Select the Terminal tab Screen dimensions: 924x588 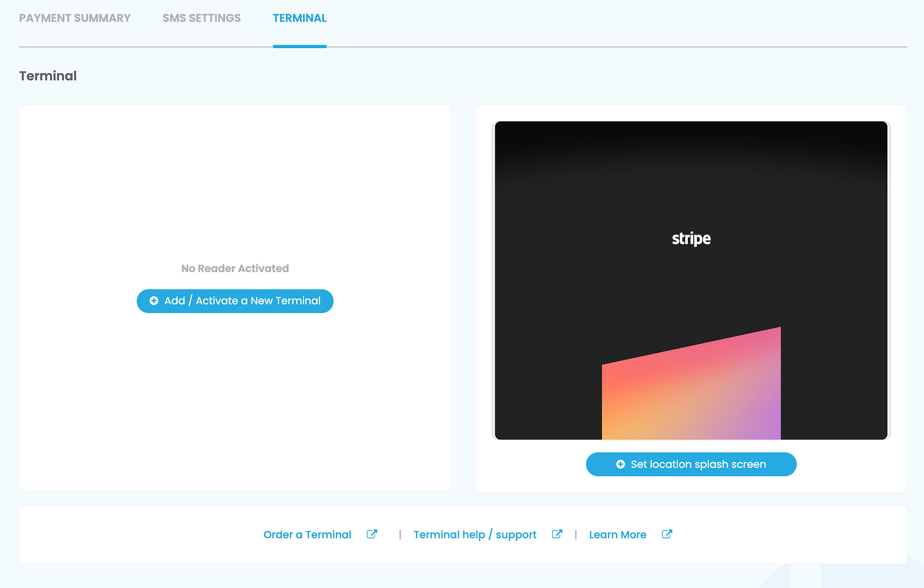click(299, 18)
